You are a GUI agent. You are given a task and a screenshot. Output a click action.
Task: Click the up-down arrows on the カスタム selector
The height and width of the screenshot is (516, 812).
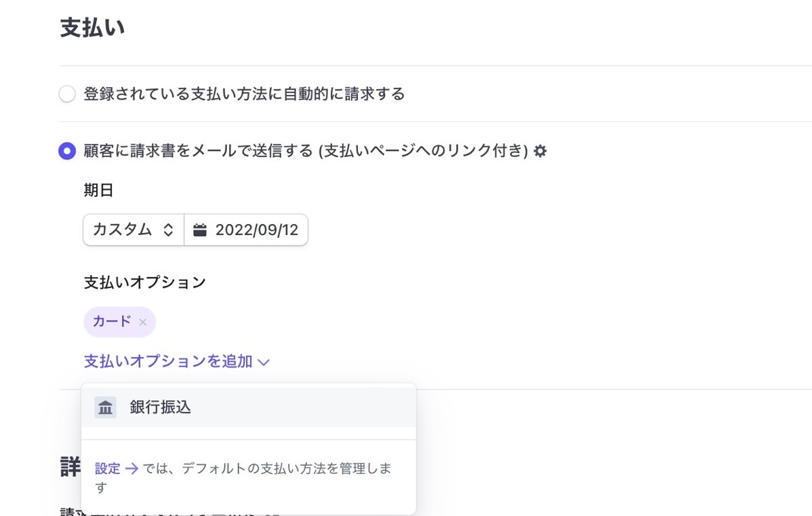pyautogui.click(x=169, y=230)
